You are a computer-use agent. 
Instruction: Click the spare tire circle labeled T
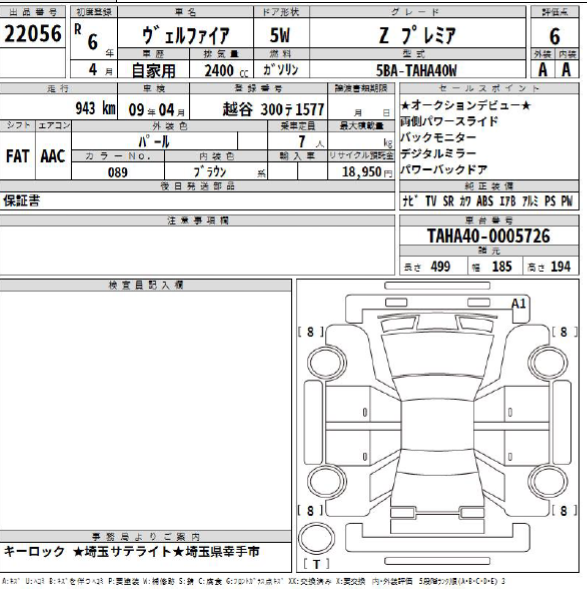[316, 539]
